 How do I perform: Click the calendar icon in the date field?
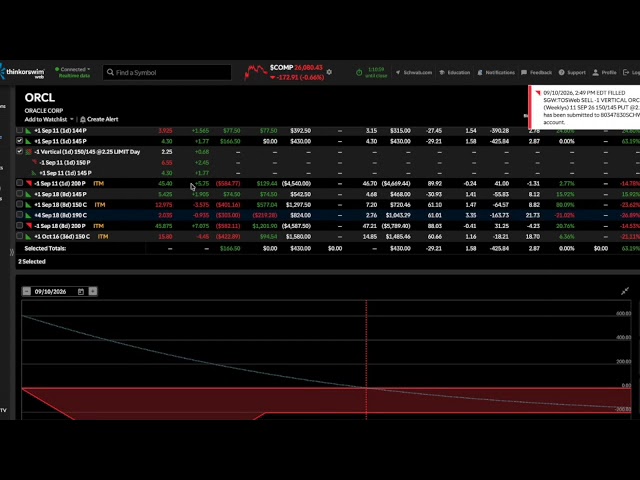(81, 291)
